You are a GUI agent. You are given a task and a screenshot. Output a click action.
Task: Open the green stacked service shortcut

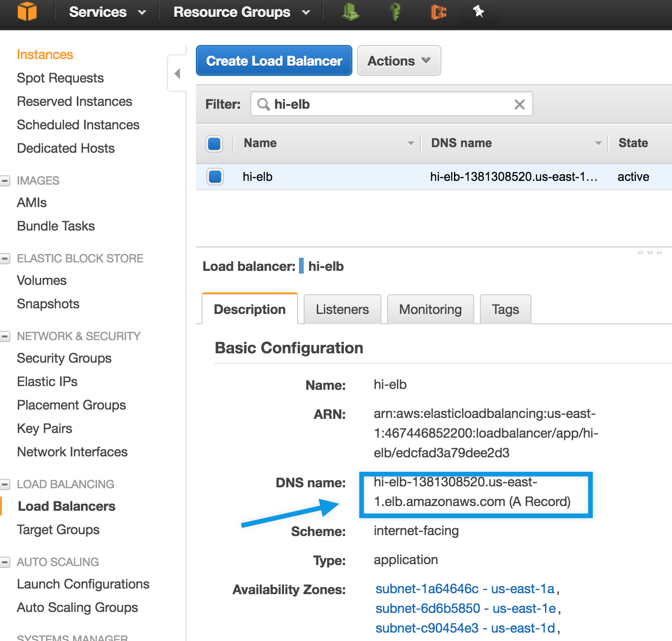tap(350, 12)
